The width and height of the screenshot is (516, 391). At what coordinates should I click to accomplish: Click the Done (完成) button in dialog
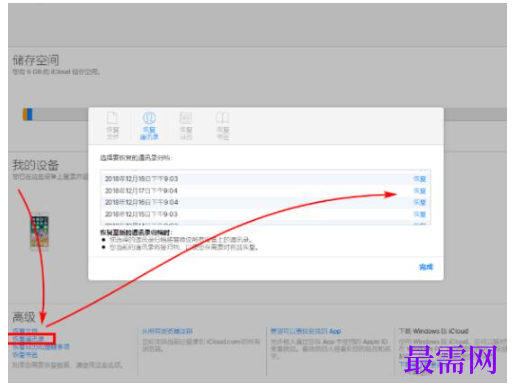pos(426,267)
